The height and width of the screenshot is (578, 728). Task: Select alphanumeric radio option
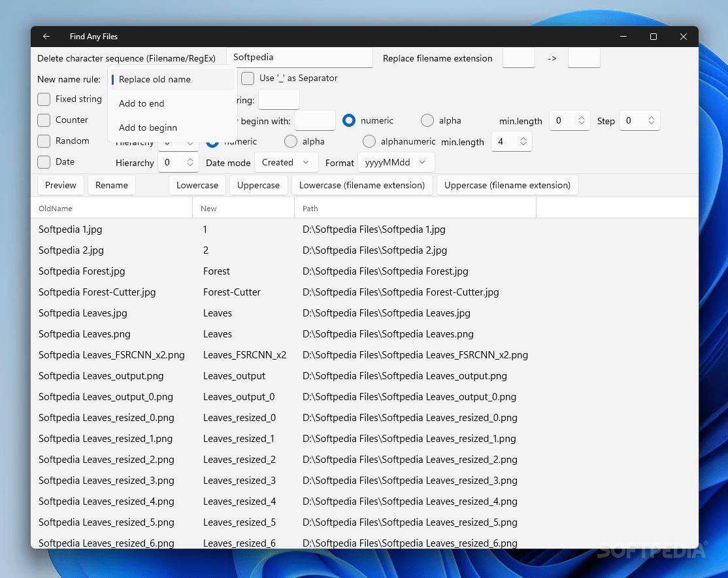coord(369,141)
